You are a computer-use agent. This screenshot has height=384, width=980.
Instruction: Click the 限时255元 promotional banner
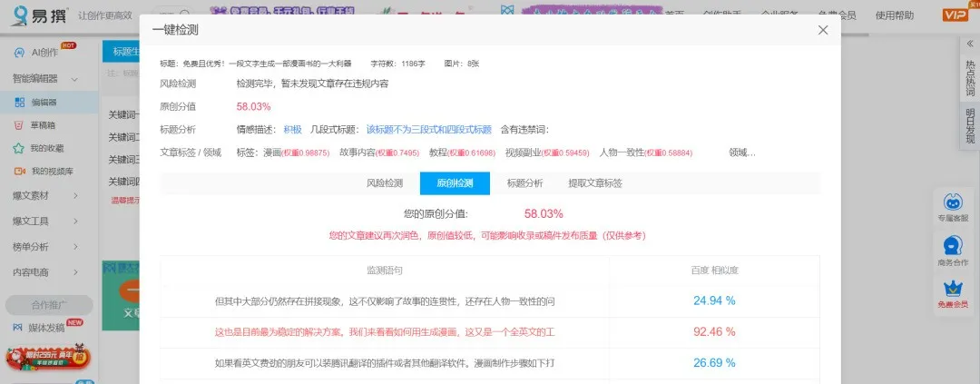47,357
